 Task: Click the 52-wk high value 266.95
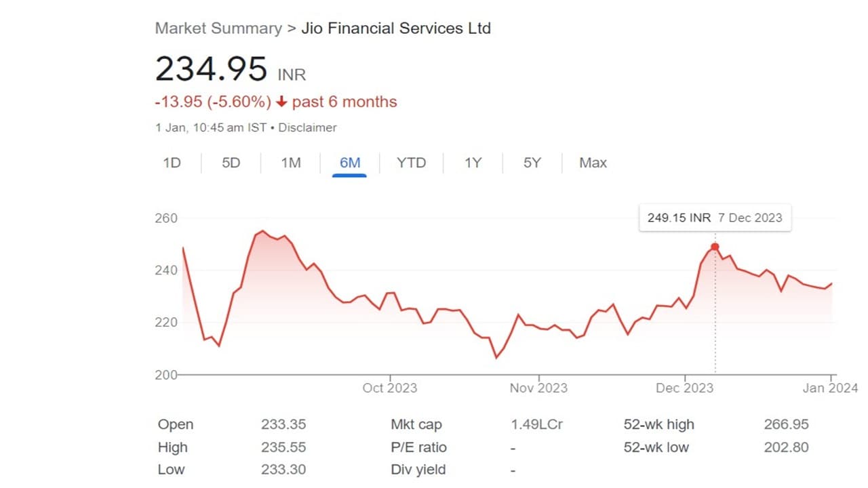[x=786, y=425]
